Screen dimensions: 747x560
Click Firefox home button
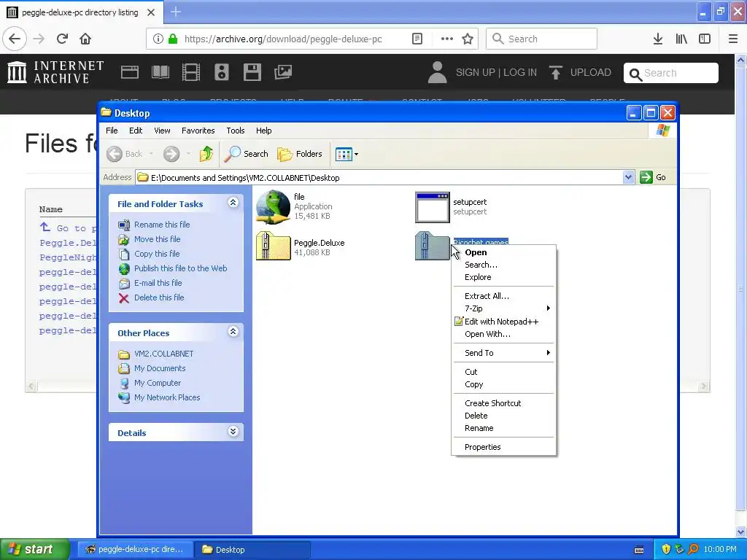[85, 39]
